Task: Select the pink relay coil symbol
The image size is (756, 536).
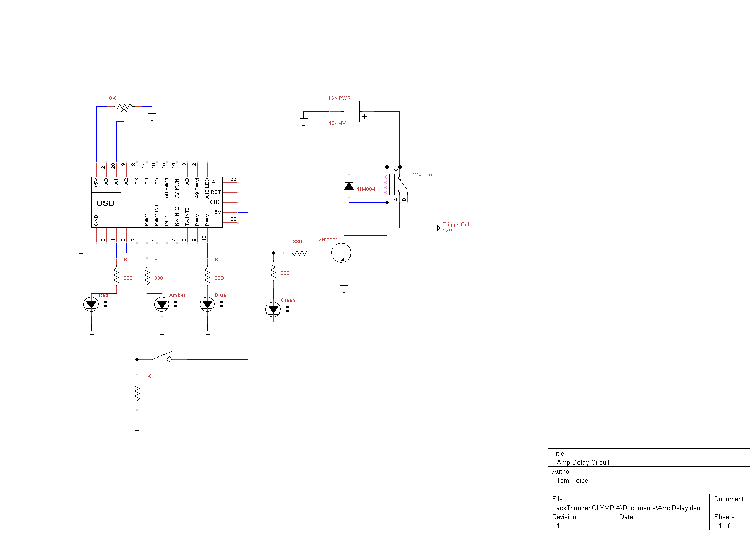Action: point(386,185)
